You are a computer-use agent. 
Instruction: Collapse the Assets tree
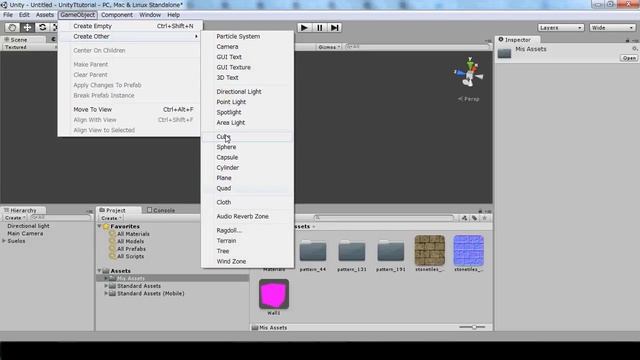[100, 271]
